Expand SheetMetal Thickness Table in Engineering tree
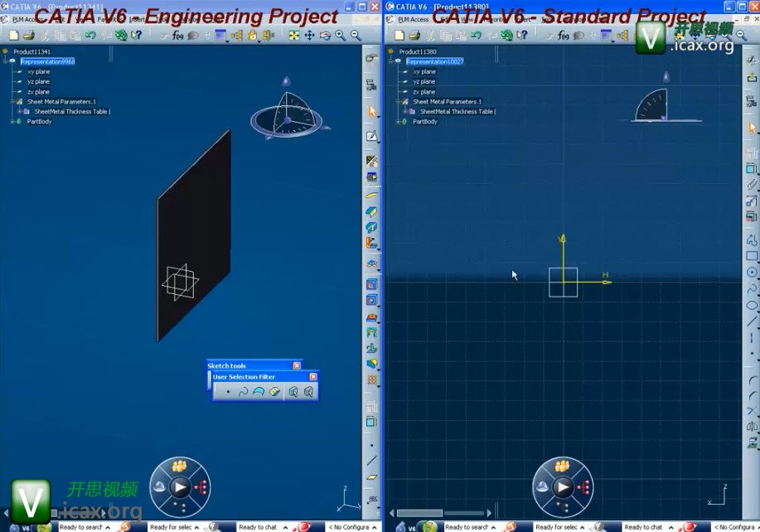The width and height of the screenshot is (760, 532). 19,111
